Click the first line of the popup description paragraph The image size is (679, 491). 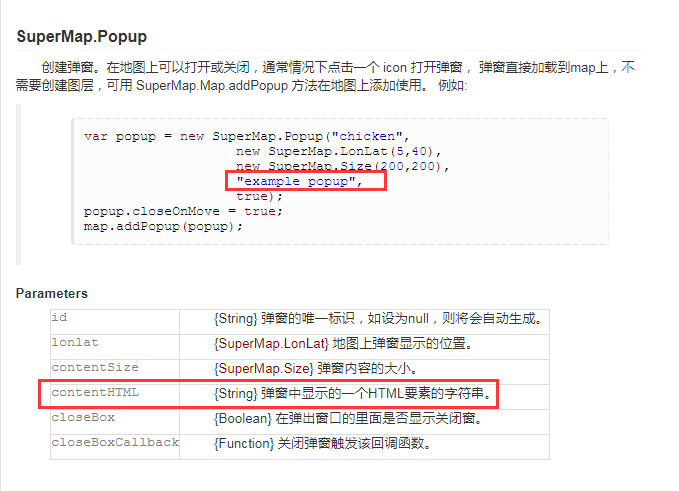pos(338,68)
